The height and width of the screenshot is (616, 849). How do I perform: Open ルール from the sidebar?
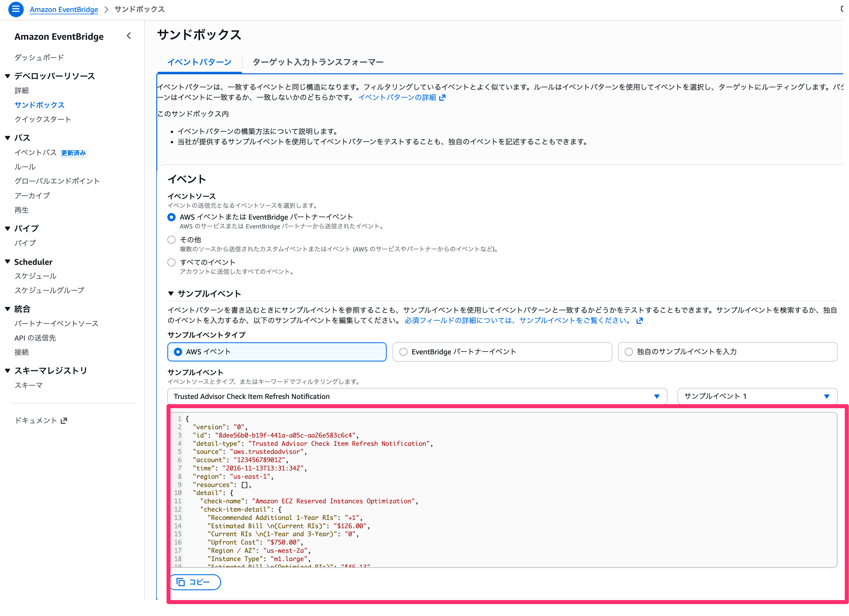click(24, 166)
